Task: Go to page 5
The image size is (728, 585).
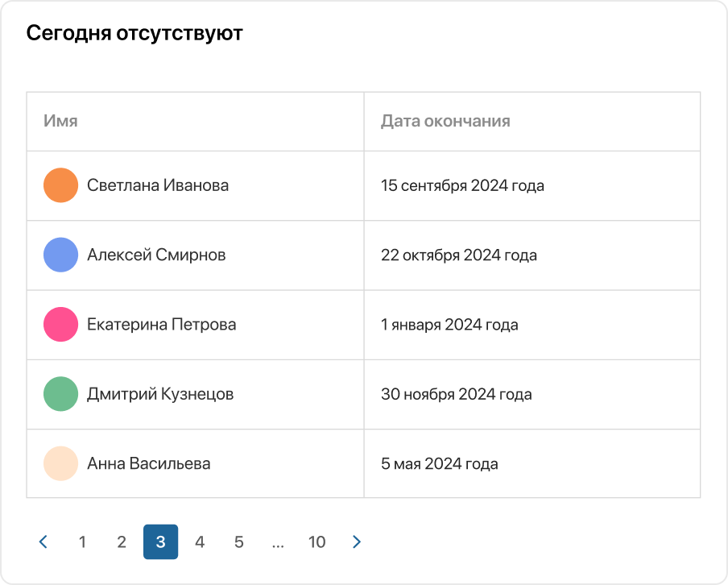Action: coord(238,541)
